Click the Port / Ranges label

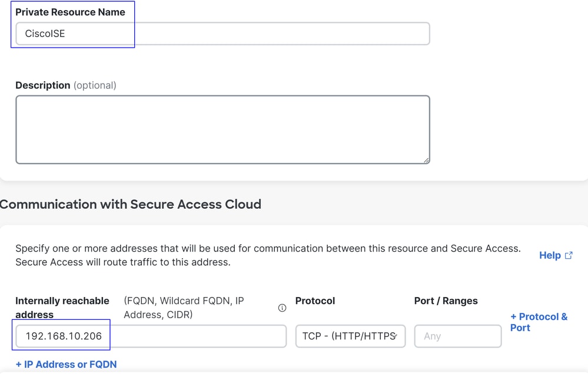446,301
